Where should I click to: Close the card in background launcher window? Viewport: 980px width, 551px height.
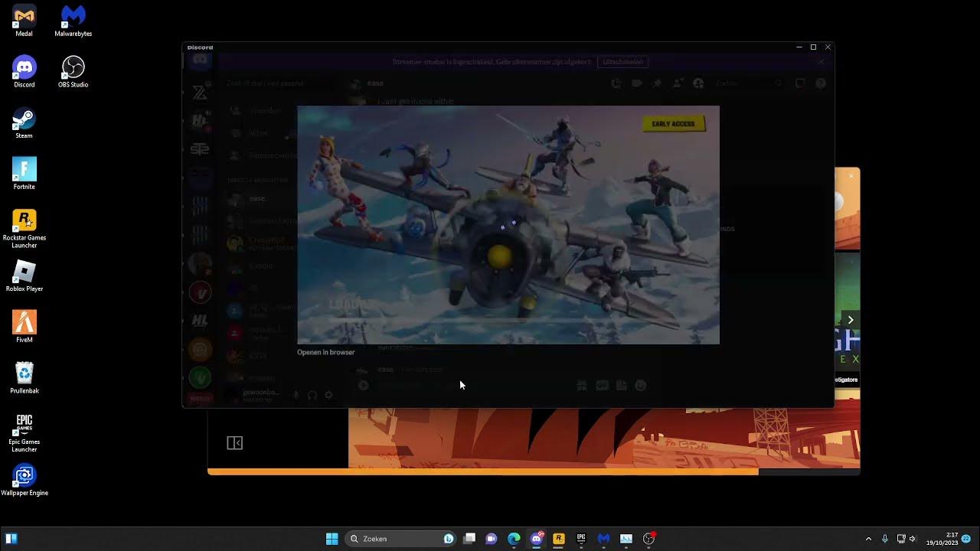pyautogui.click(x=851, y=177)
